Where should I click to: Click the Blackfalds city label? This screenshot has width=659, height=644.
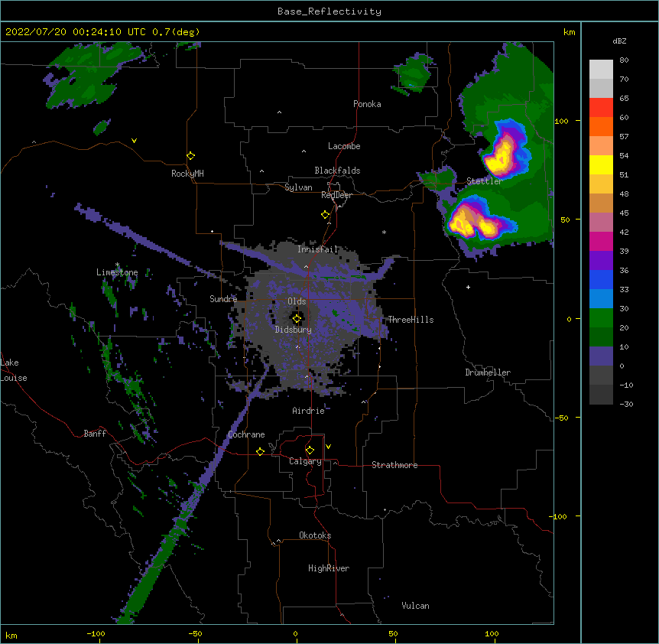click(x=337, y=171)
